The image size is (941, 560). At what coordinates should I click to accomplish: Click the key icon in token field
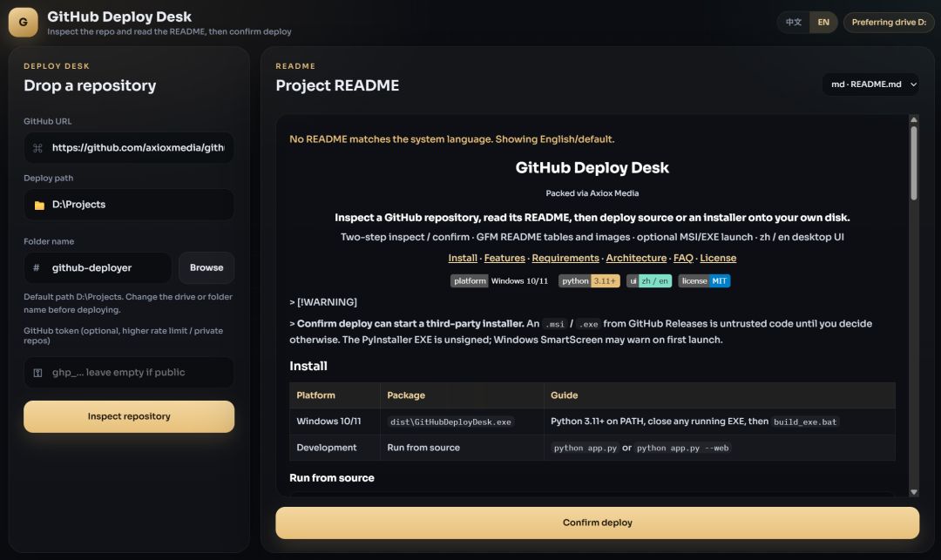[37, 373]
